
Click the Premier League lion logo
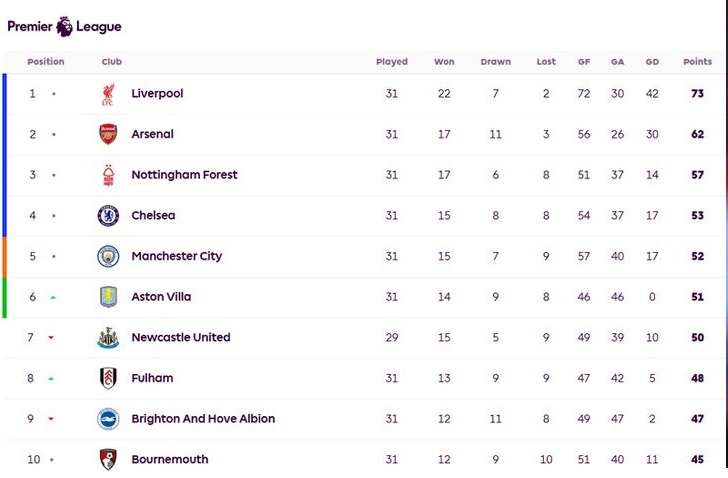point(64,26)
